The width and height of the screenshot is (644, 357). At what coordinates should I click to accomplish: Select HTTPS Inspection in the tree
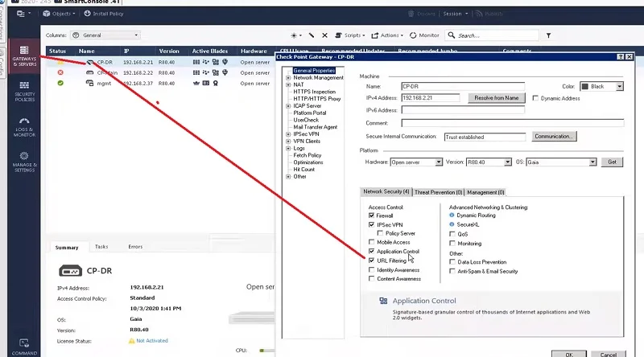pyautogui.click(x=314, y=92)
